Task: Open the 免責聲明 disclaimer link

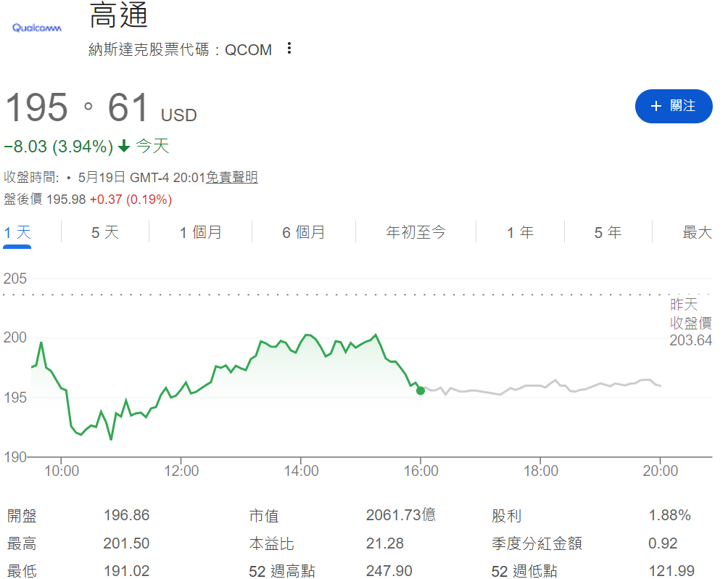Action: click(x=232, y=177)
